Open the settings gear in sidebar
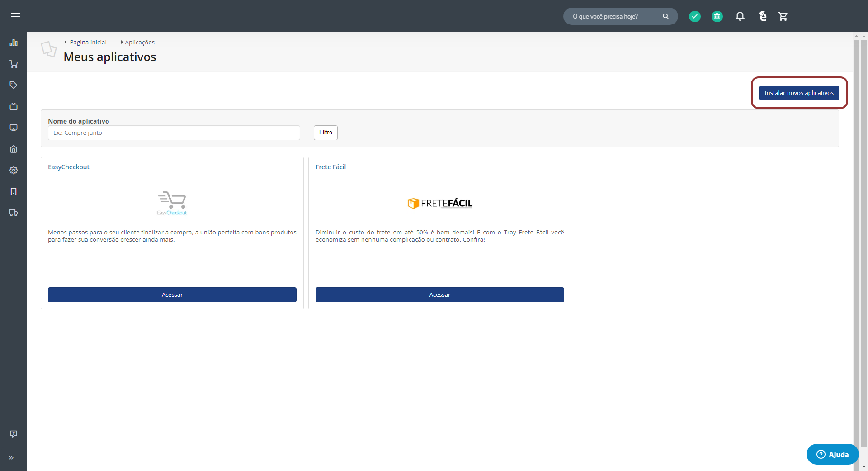The height and width of the screenshot is (471, 868). click(x=14, y=170)
